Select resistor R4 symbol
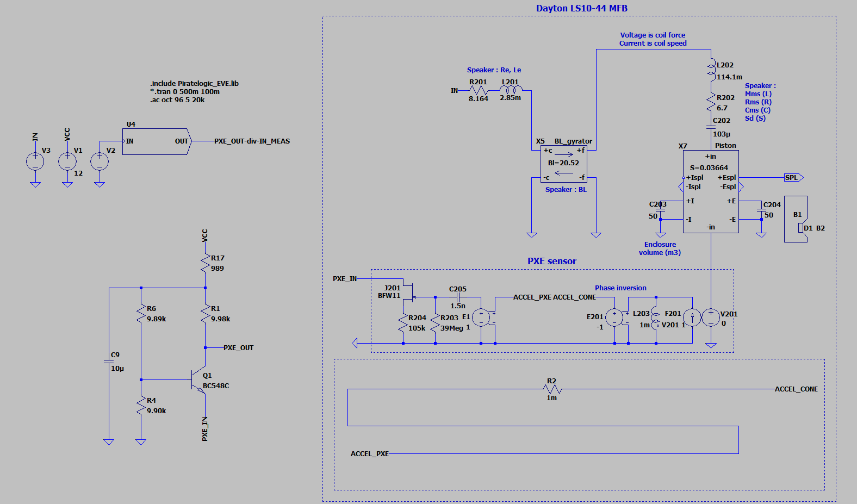Viewport: 857px width, 504px height. coord(141,406)
